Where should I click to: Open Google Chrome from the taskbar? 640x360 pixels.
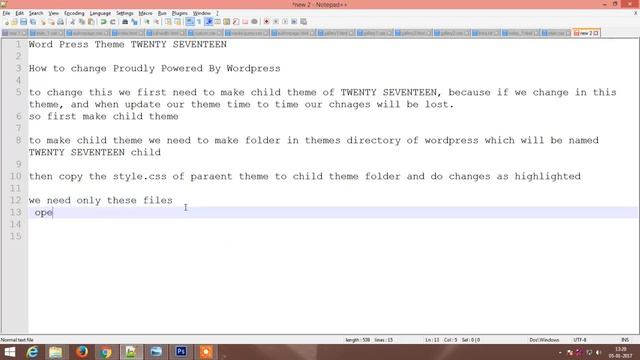tap(106, 352)
